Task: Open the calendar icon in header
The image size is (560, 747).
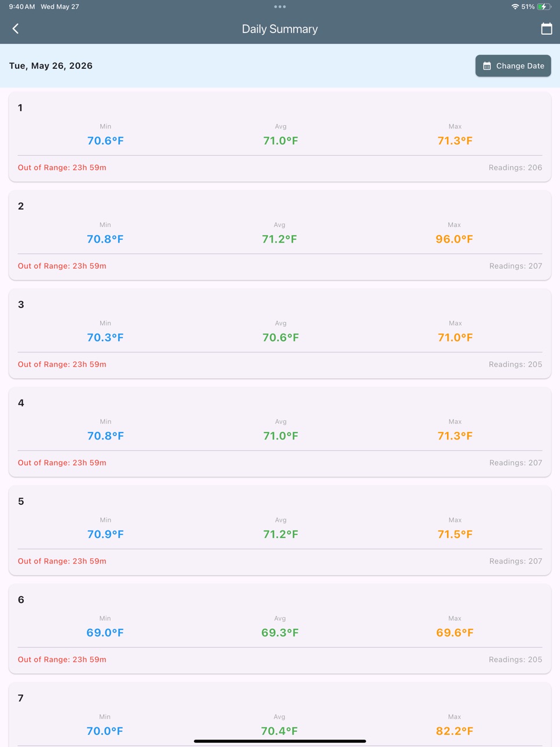Action: pyautogui.click(x=546, y=28)
